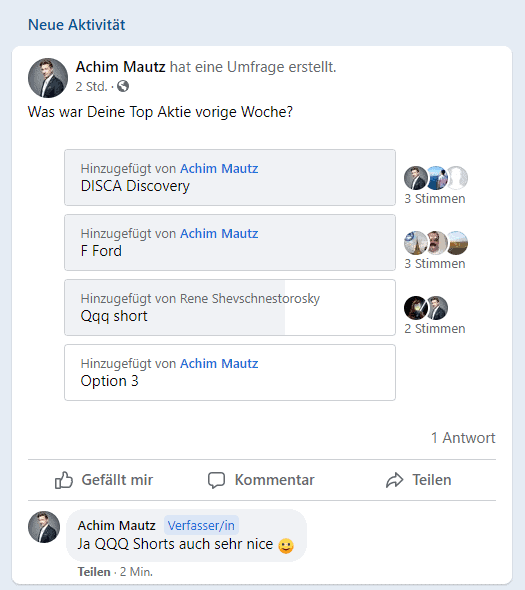Click mustache voter avatar for F Ford

(x=436, y=243)
